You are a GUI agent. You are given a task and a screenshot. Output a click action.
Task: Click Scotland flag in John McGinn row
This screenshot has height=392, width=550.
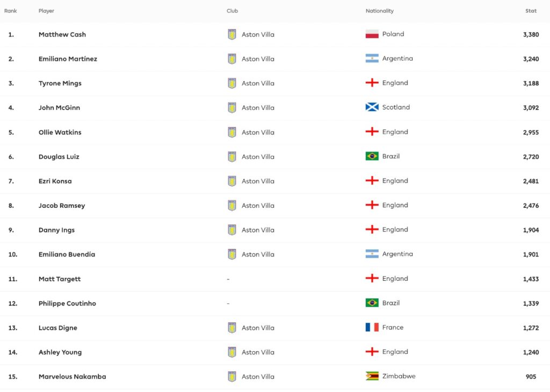click(x=372, y=107)
